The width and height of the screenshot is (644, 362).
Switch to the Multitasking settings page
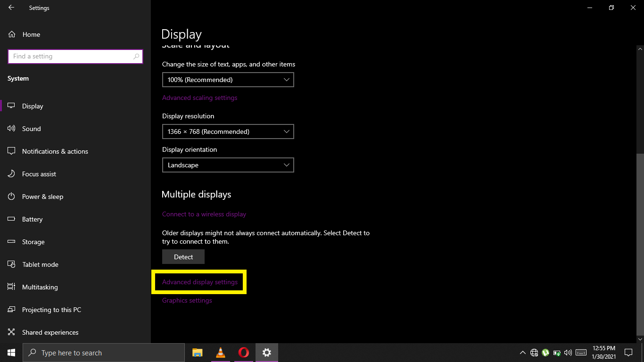pyautogui.click(x=40, y=287)
